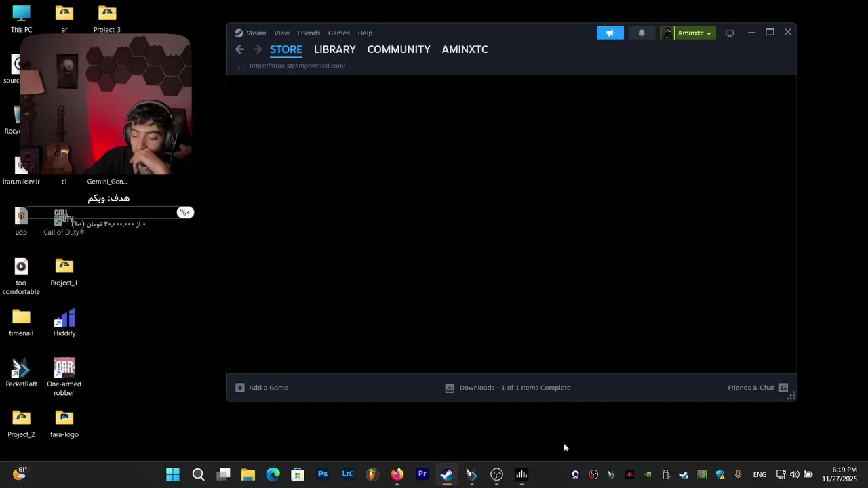Switch to the LIBRARY tab
The image size is (868, 488).
pos(335,49)
